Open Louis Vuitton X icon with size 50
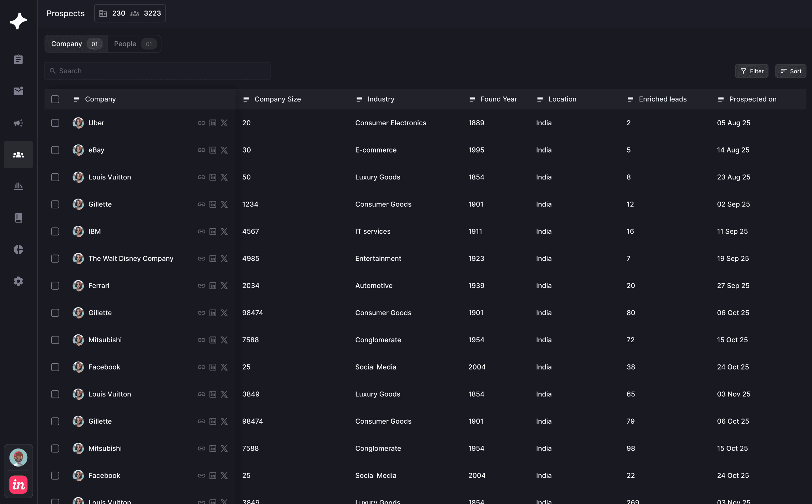 pyautogui.click(x=224, y=177)
